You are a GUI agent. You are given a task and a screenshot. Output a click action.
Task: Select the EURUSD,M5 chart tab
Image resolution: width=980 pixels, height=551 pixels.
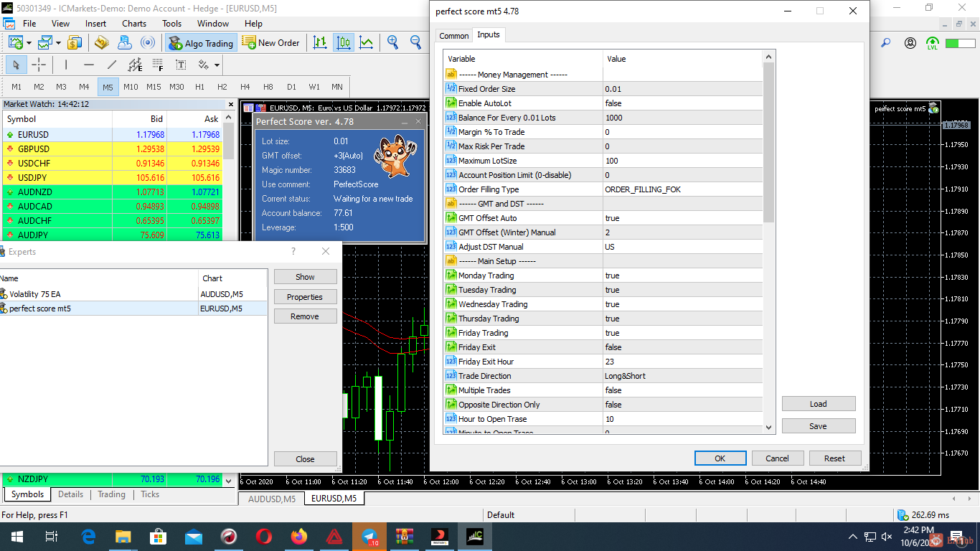click(x=334, y=499)
